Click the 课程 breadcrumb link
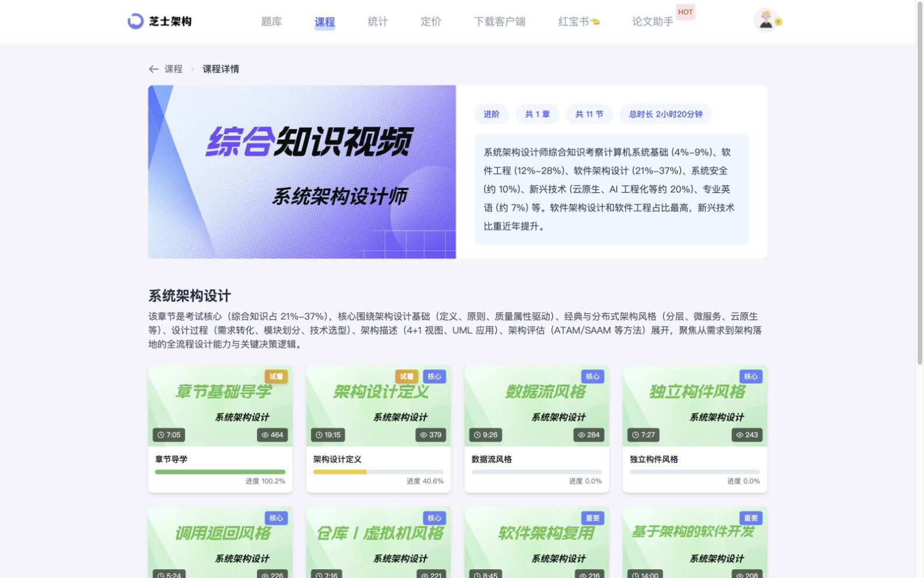This screenshot has height=578, width=924. (x=174, y=69)
